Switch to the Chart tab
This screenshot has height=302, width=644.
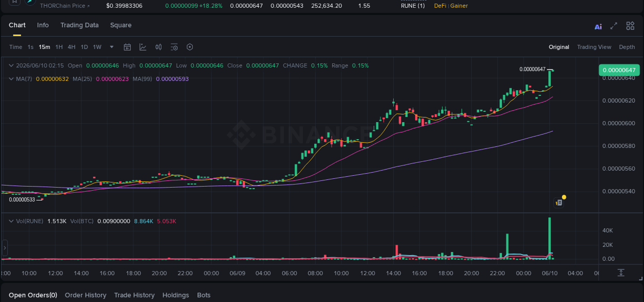click(x=17, y=25)
